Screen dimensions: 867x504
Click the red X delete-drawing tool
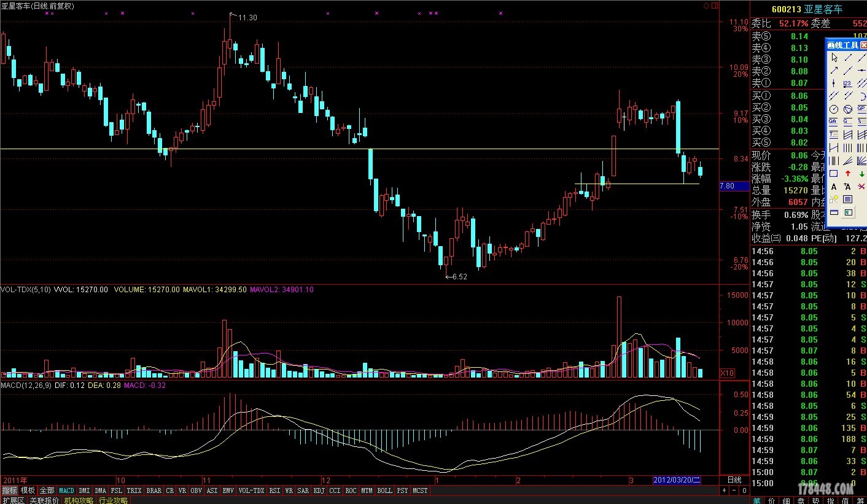[x=862, y=187]
